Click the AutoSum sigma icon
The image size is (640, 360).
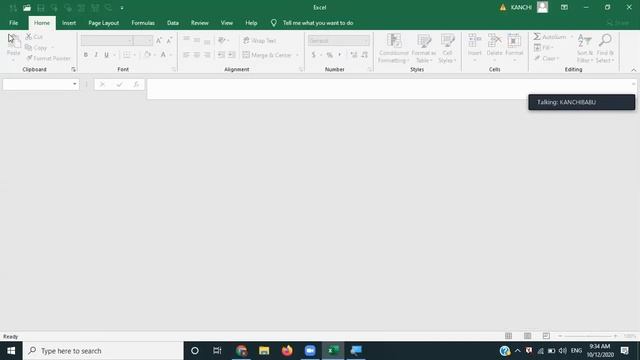[x=537, y=37]
